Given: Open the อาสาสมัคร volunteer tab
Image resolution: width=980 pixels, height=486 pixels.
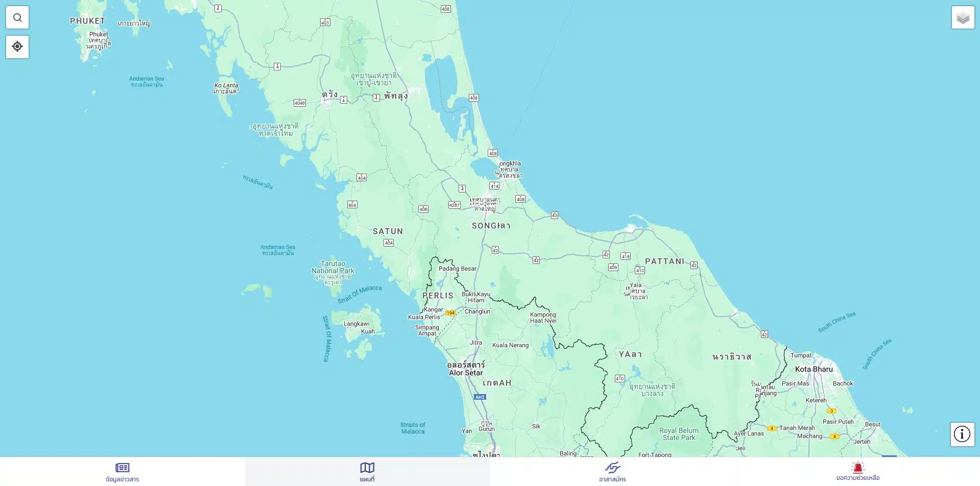Looking at the screenshot, I should tap(612, 472).
